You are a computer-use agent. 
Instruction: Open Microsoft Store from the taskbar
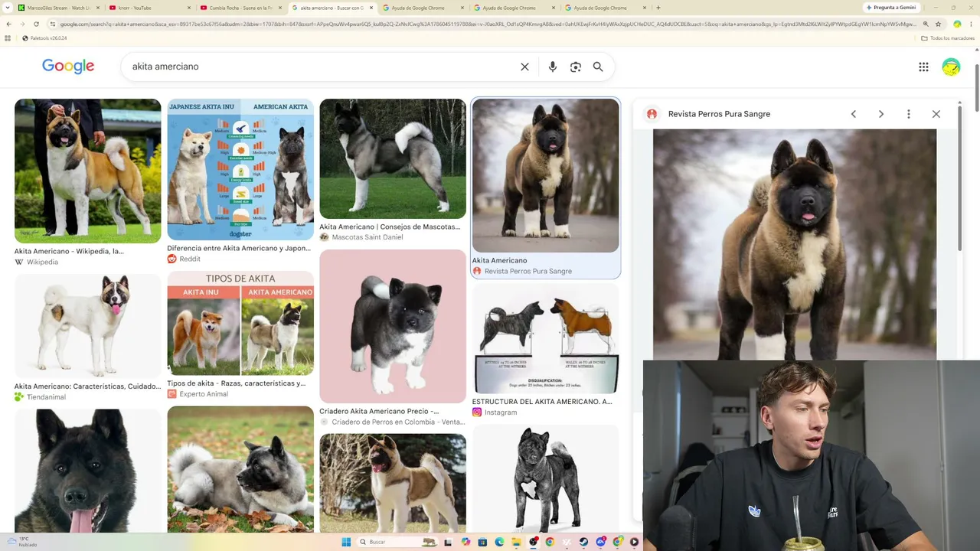483,542
